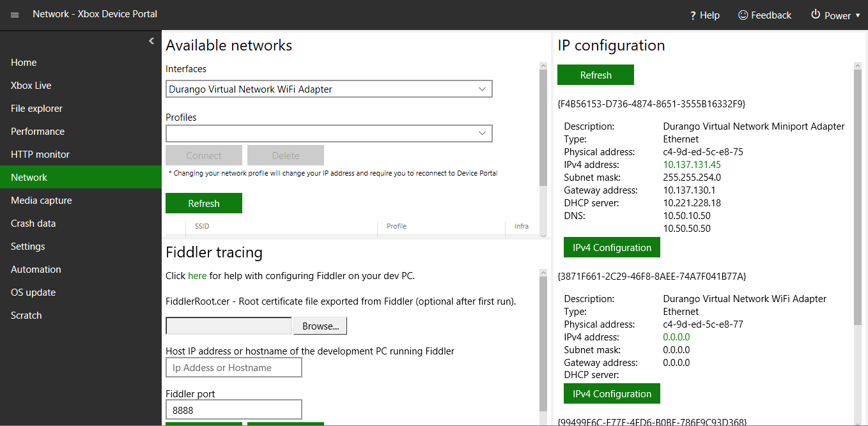Select the physical address c4-9d-ed-5c-e8-77
Screen dimensions: 868x426
pos(703,324)
